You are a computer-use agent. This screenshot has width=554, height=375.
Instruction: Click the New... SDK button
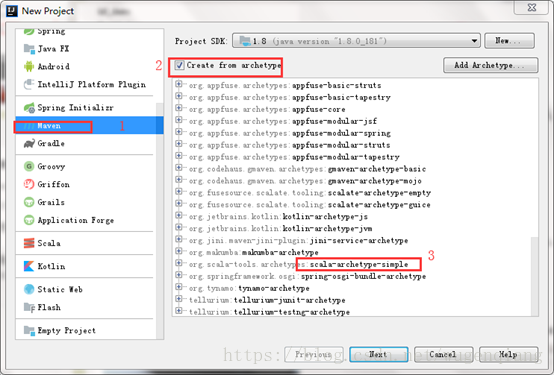point(509,41)
